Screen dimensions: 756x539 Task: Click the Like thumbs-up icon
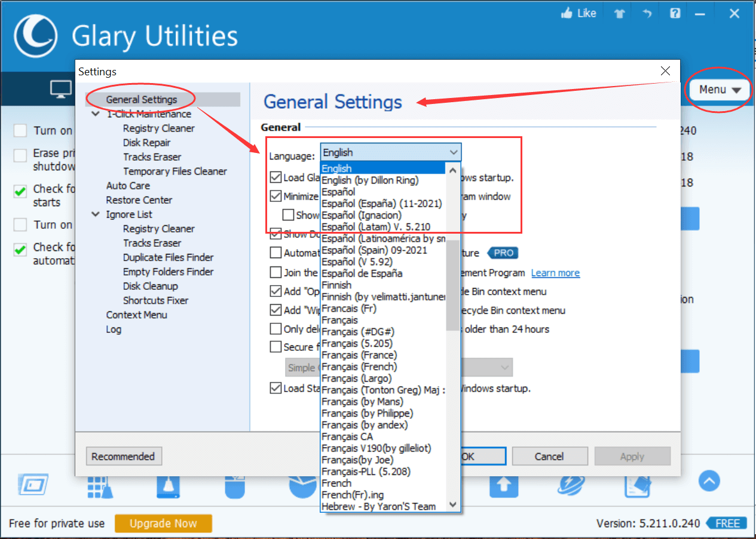[566, 13]
